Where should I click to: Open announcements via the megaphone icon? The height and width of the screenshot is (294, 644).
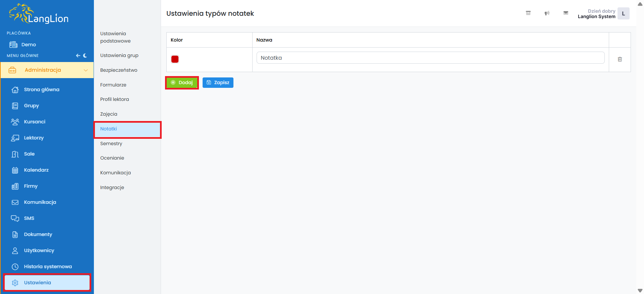point(547,13)
